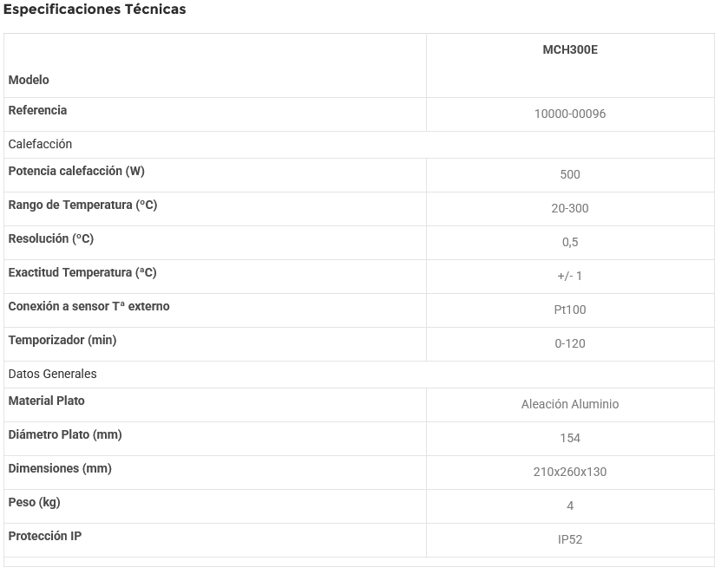The height and width of the screenshot is (574, 728).
Task: Click the "Especificaciones Técnicas" heading
Action: pyautogui.click(x=95, y=10)
